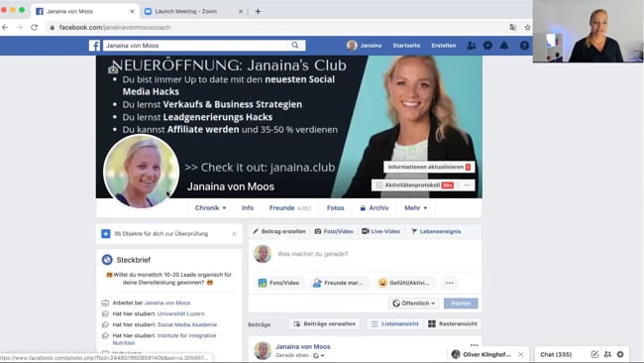Dismiss the 36 Objekte review notice

tap(234, 233)
